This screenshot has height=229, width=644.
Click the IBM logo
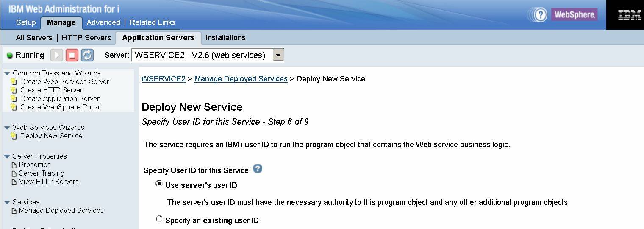[630, 15]
